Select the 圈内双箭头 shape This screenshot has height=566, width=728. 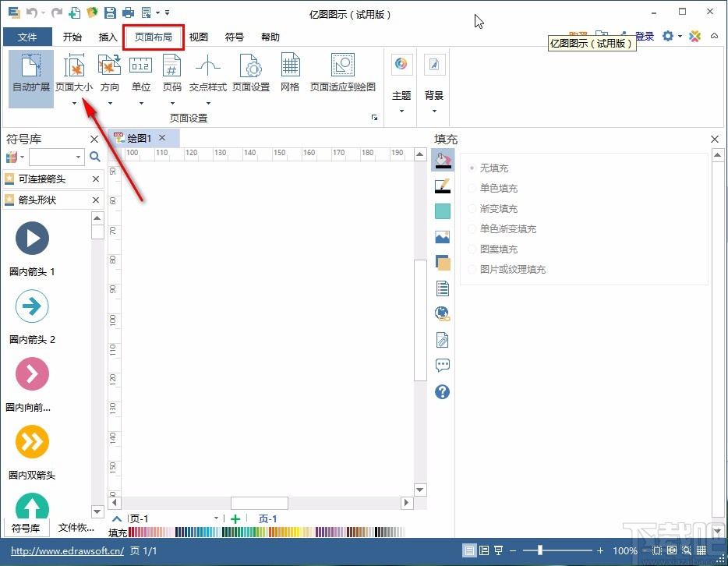[32, 441]
